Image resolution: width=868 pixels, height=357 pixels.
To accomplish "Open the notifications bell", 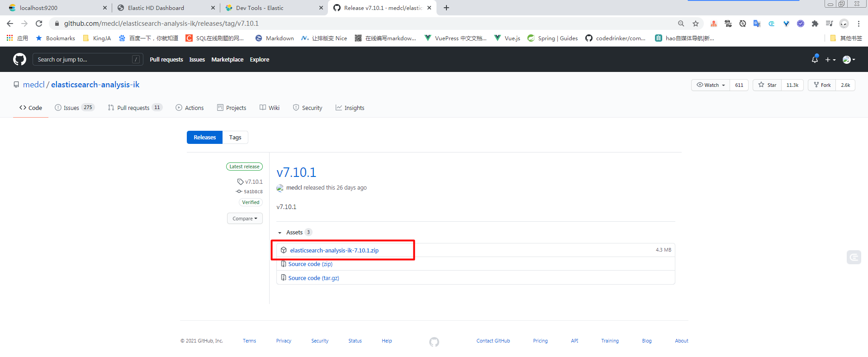I will tap(815, 59).
